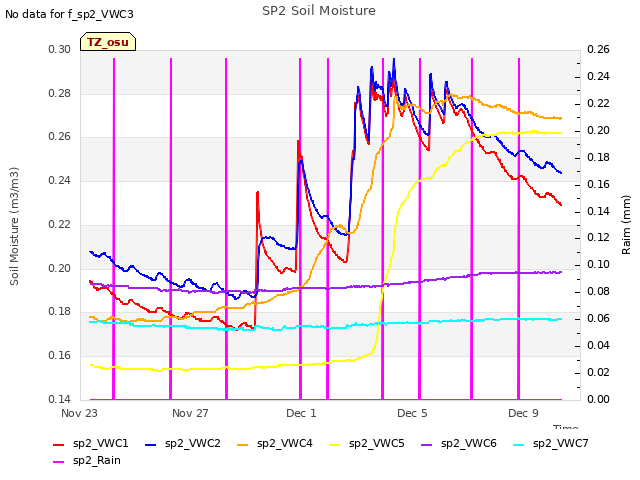Click the SP2 Soil Moisture chart title

point(319,11)
